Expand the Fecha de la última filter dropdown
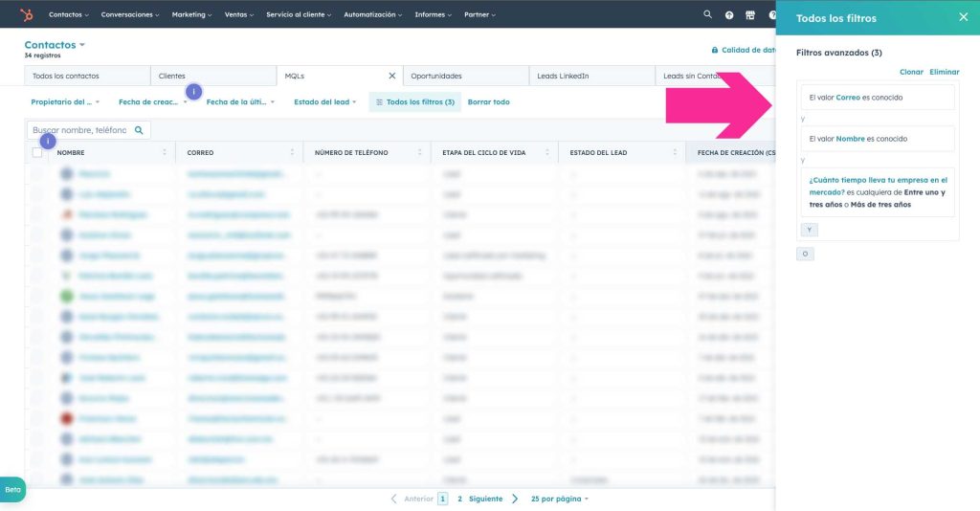The image size is (980, 511). pyautogui.click(x=240, y=101)
